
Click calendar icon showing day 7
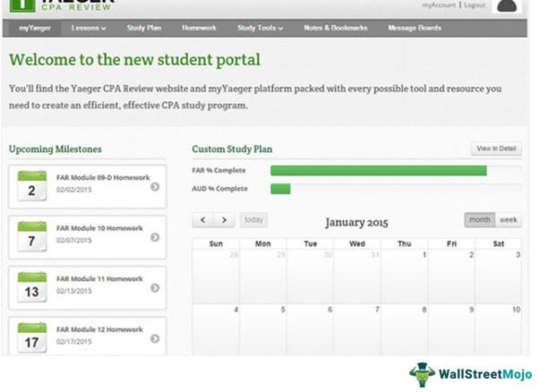click(x=32, y=236)
